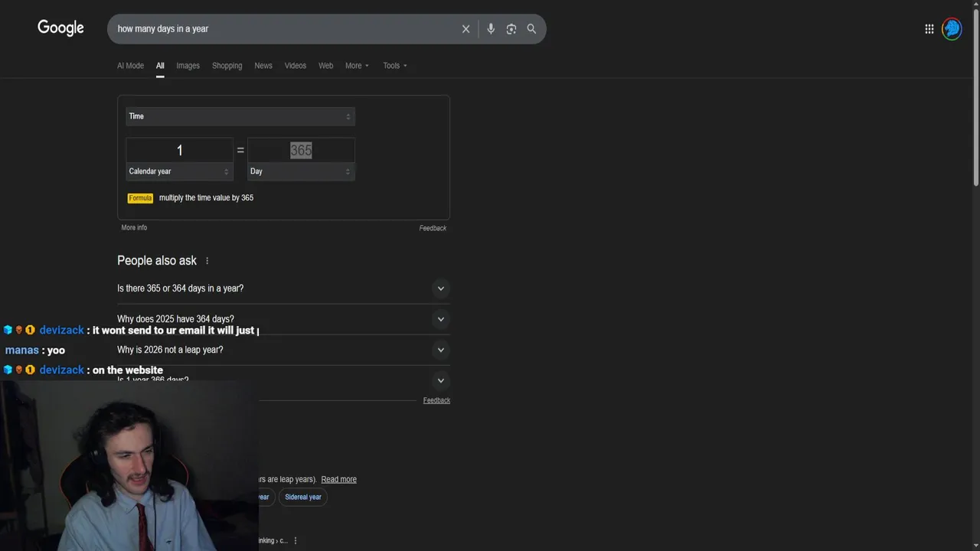
Task: Clear the search box with X icon
Action: click(x=465, y=29)
